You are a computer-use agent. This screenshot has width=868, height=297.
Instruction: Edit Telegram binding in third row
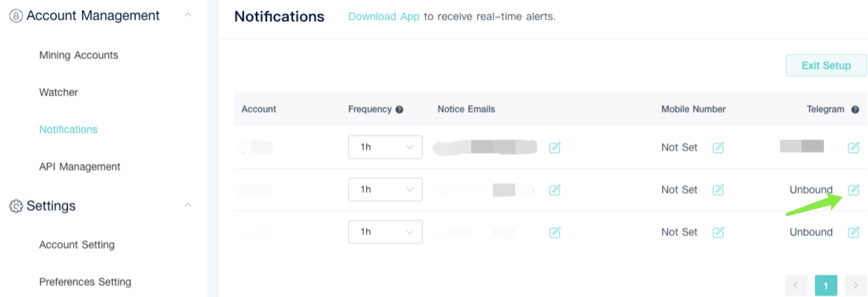coord(853,232)
